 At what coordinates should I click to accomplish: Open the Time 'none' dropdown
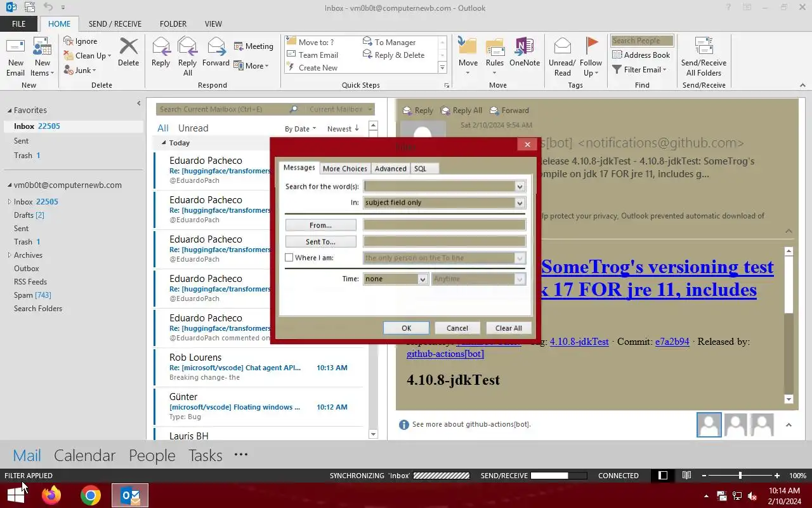tap(423, 279)
